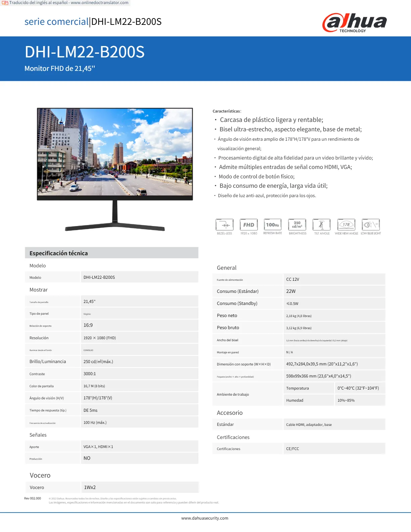This screenshot has width=411, height=532.
Task: Open the www.dahuasecurity.com footer link
Action: (x=205, y=518)
